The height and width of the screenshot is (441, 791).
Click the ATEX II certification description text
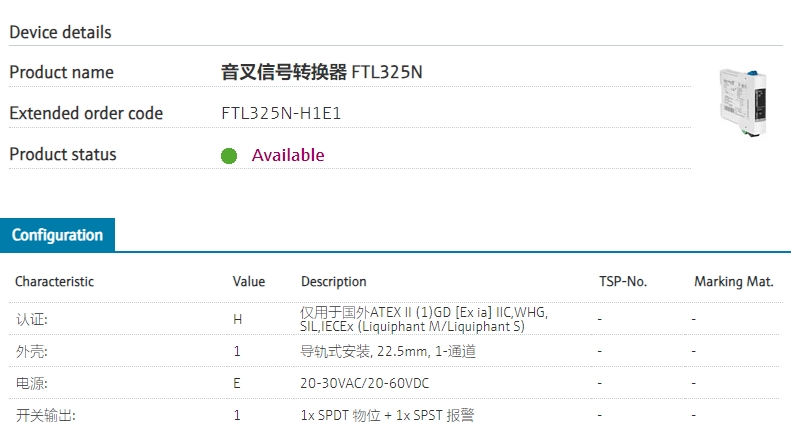[x=424, y=319]
